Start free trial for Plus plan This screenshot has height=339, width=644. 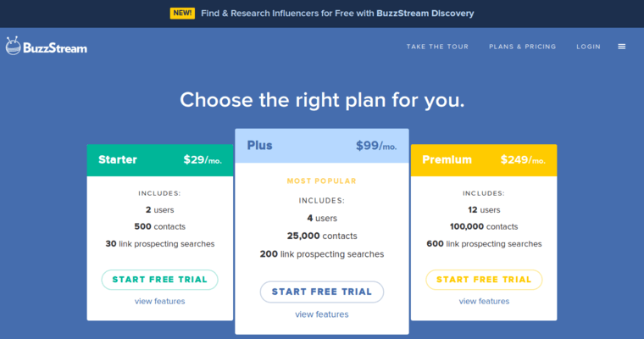(321, 292)
